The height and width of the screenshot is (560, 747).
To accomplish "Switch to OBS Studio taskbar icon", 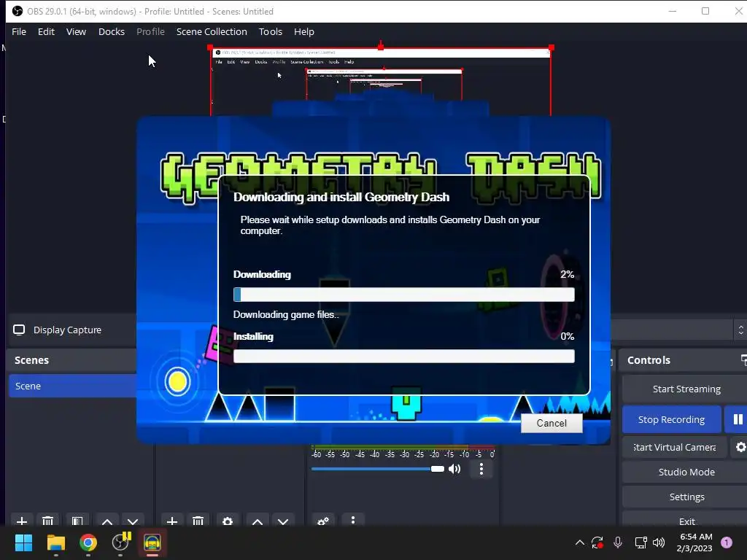I will 120,542.
